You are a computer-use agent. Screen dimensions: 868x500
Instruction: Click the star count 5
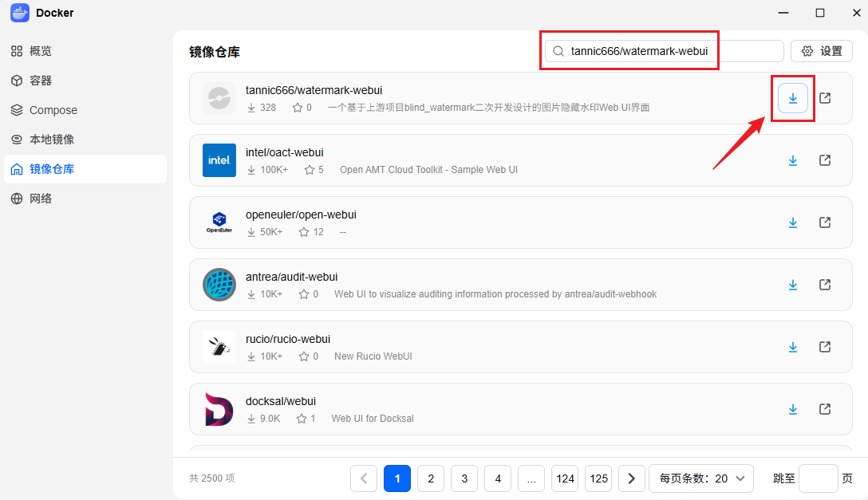(321, 170)
